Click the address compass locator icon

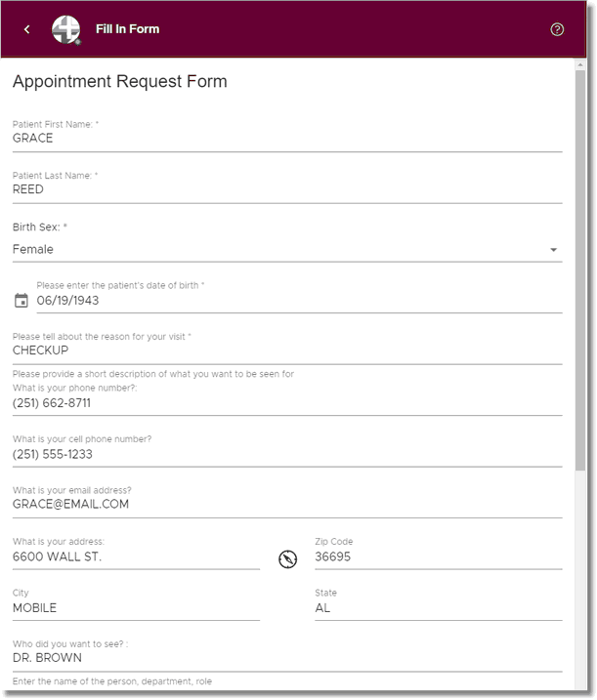click(288, 559)
